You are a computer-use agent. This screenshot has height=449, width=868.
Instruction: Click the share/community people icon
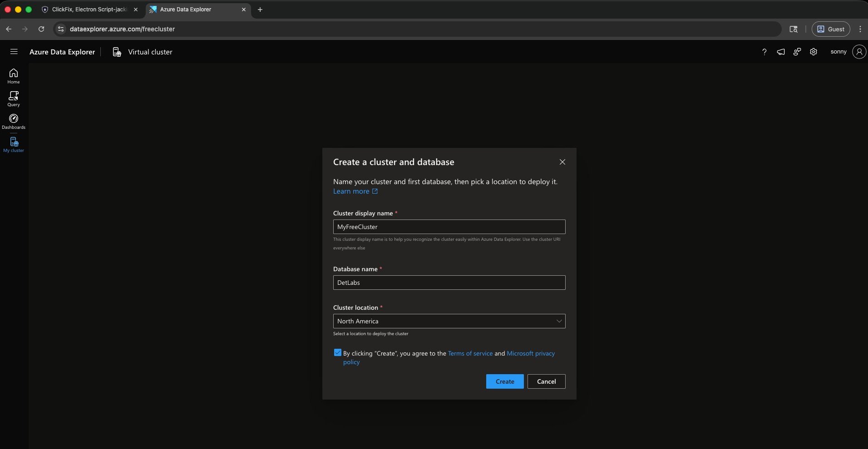point(797,52)
